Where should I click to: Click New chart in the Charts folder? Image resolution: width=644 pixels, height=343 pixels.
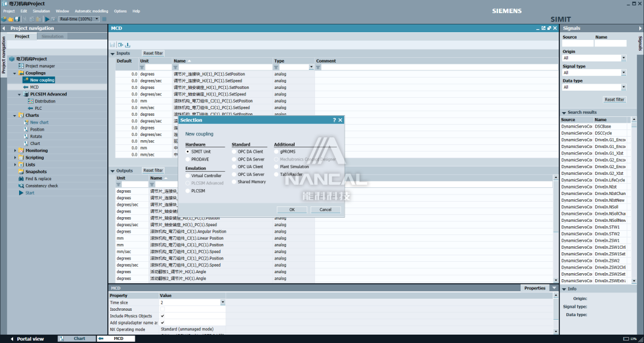click(x=39, y=122)
